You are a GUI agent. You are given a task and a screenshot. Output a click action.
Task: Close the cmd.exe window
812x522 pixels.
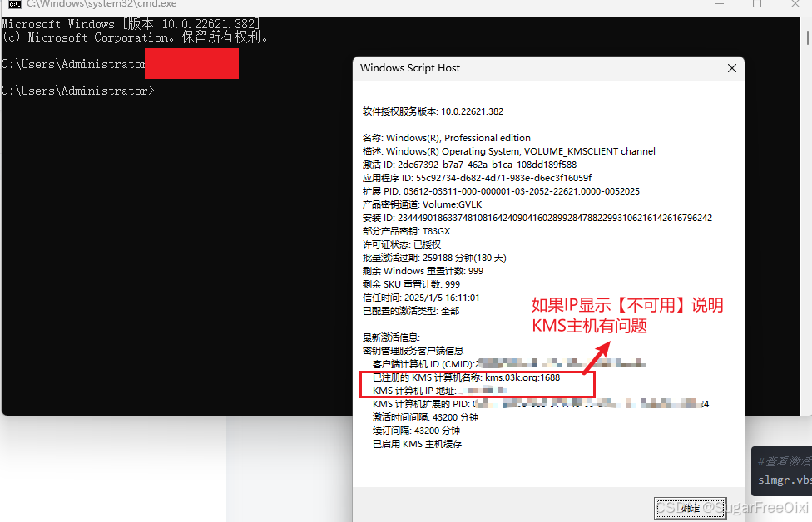[795, 3]
